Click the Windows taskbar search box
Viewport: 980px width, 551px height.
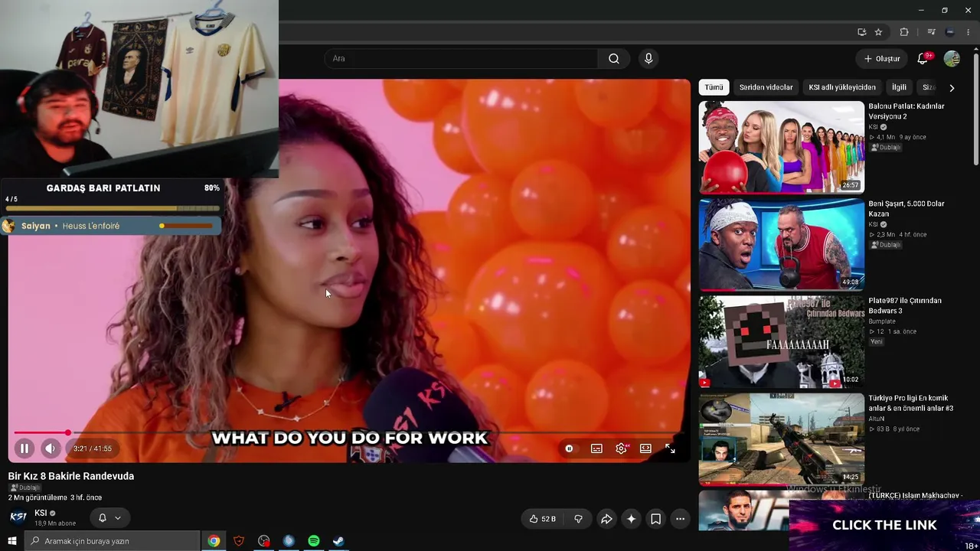(113, 541)
